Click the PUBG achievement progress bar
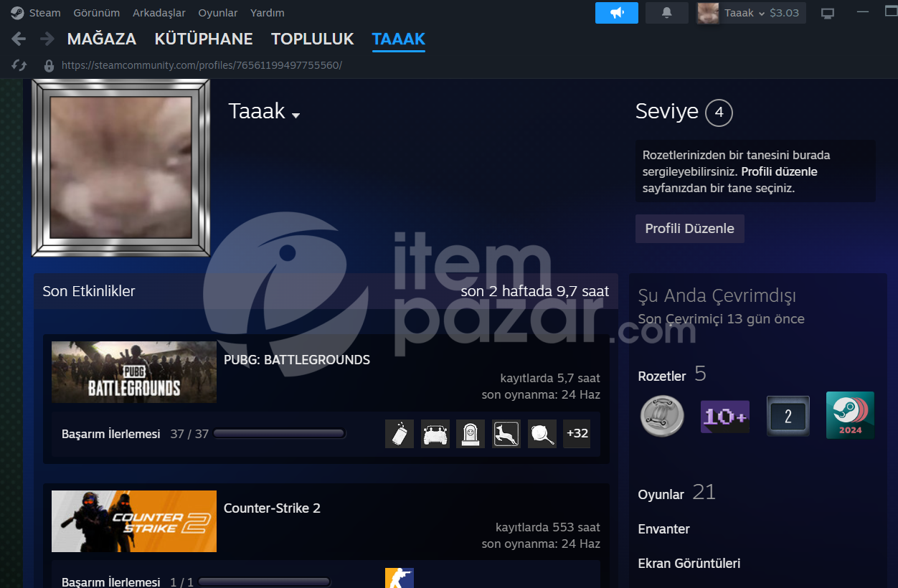This screenshot has height=588, width=898. click(279, 434)
